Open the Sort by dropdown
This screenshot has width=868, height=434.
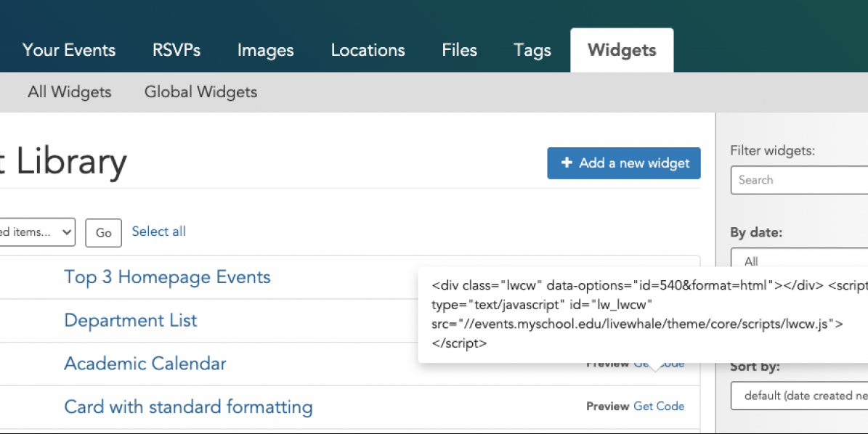click(799, 396)
